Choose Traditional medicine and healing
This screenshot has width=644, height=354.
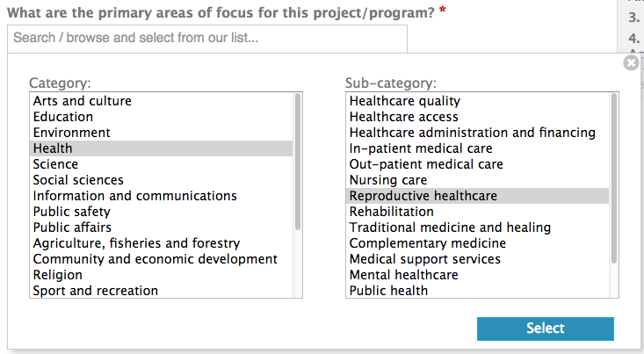(450, 228)
